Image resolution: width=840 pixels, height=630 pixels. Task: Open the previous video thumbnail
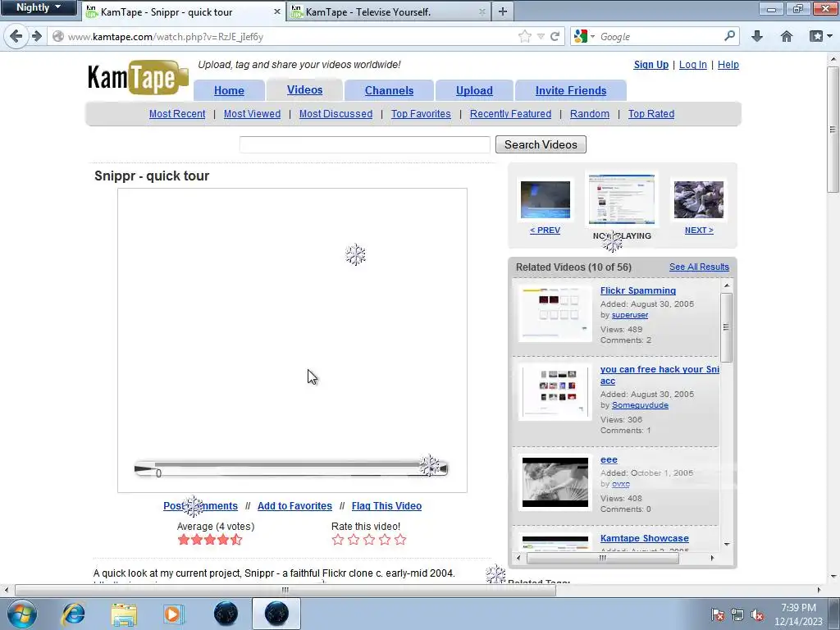tap(545, 200)
